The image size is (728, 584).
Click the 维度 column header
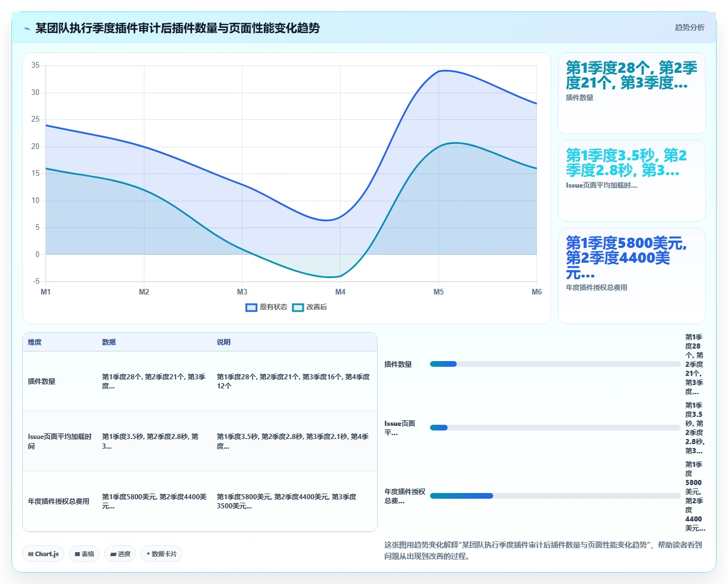pos(35,342)
